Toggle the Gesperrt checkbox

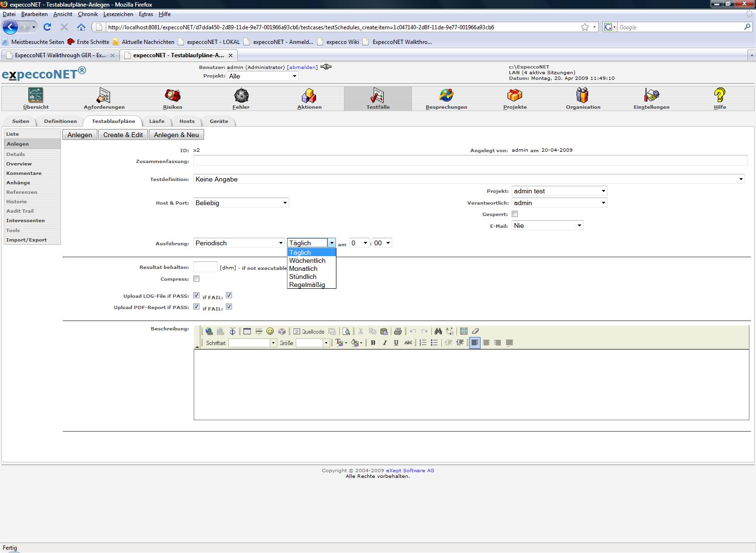515,214
